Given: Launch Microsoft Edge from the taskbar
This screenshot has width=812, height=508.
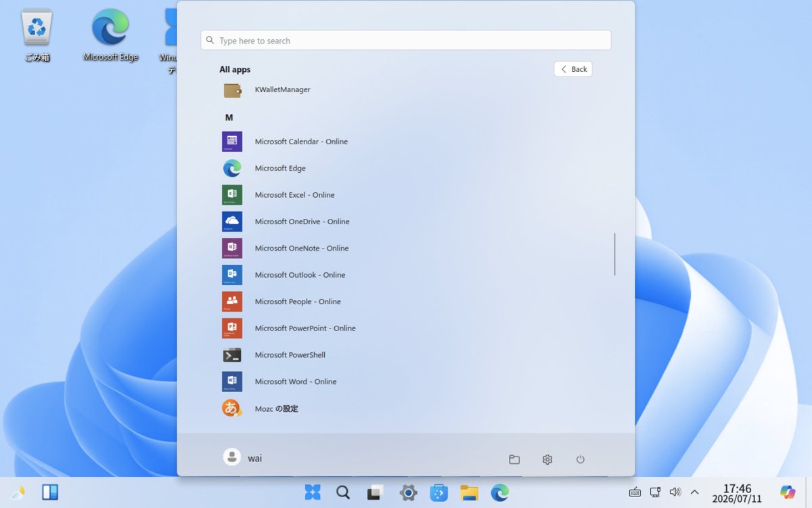Looking at the screenshot, I should (500, 492).
